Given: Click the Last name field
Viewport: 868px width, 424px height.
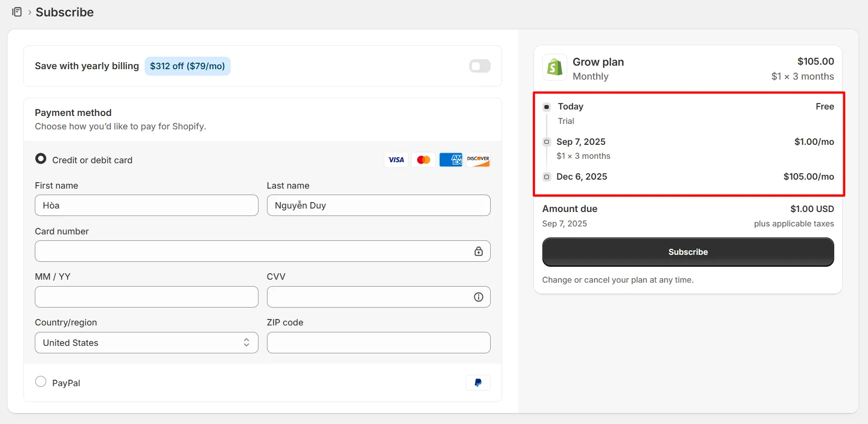Looking at the screenshot, I should click(379, 206).
